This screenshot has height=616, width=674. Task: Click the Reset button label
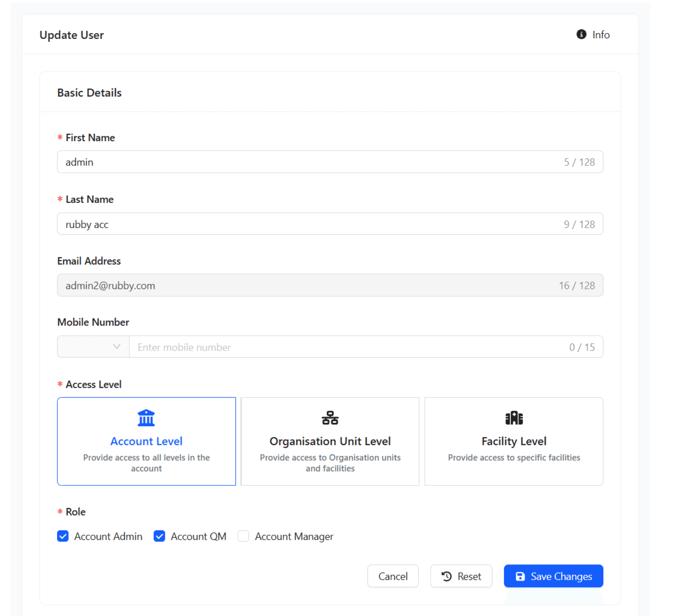469,576
